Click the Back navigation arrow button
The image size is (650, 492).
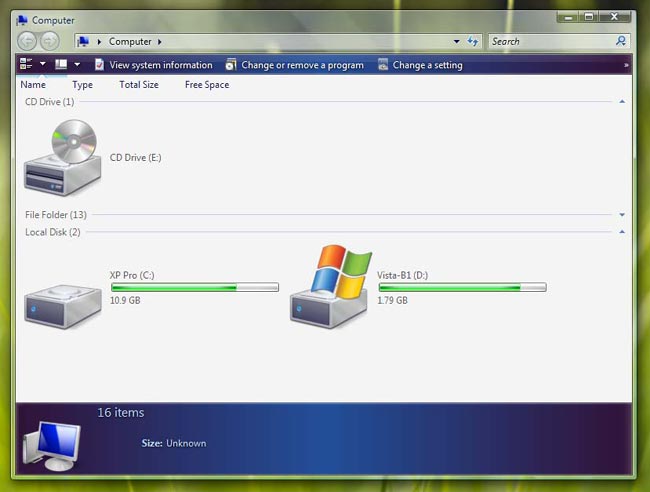(27, 41)
